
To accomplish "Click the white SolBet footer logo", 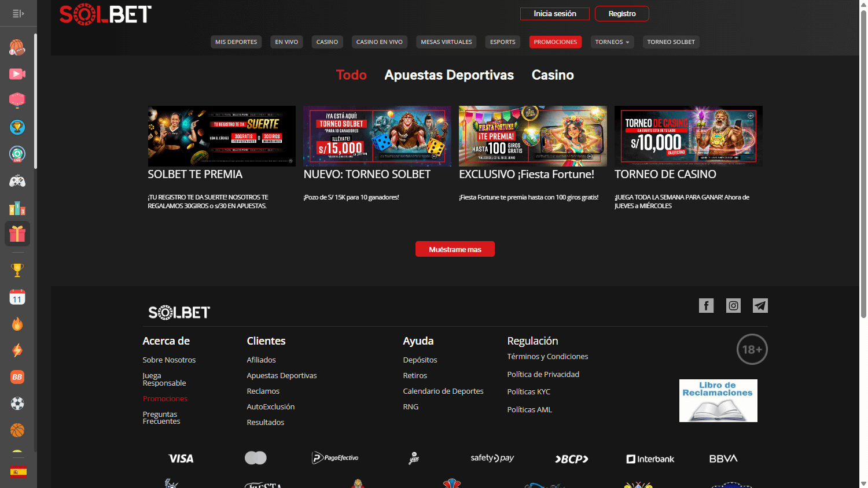I will [x=179, y=313].
